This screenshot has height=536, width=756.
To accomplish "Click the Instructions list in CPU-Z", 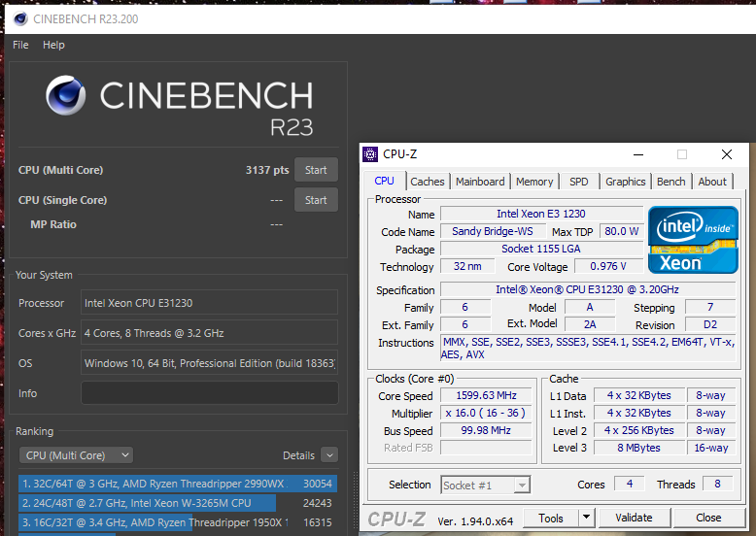I will click(588, 349).
